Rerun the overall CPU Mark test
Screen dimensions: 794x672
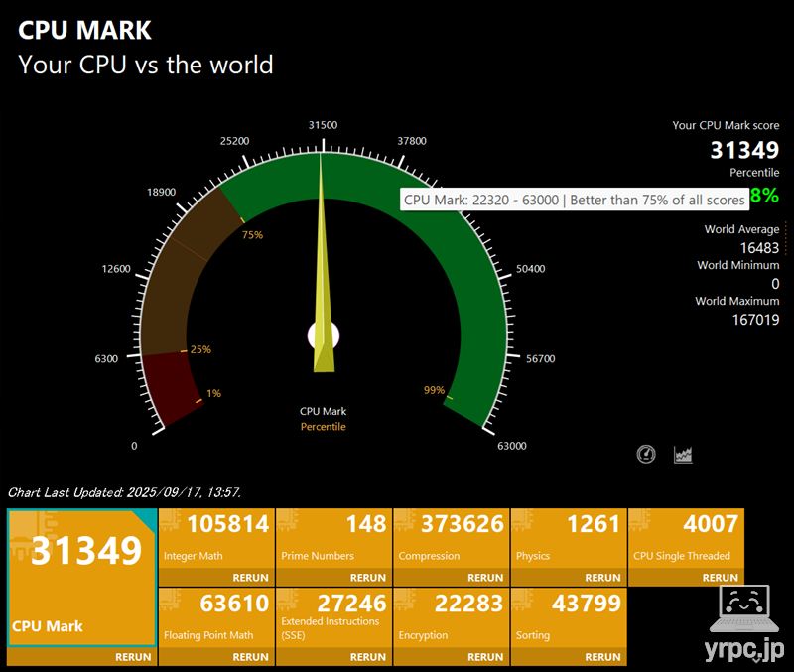coord(133,657)
